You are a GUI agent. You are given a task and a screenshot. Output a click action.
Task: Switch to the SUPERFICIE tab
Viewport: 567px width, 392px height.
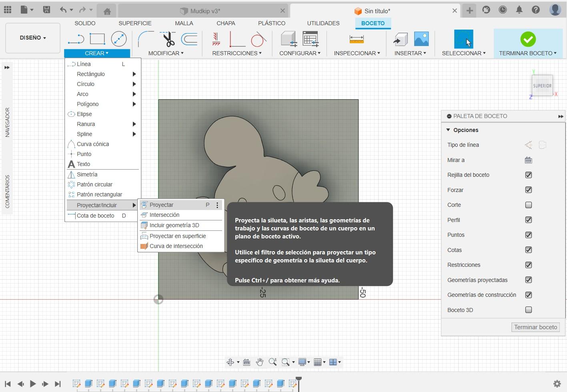[135, 23]
